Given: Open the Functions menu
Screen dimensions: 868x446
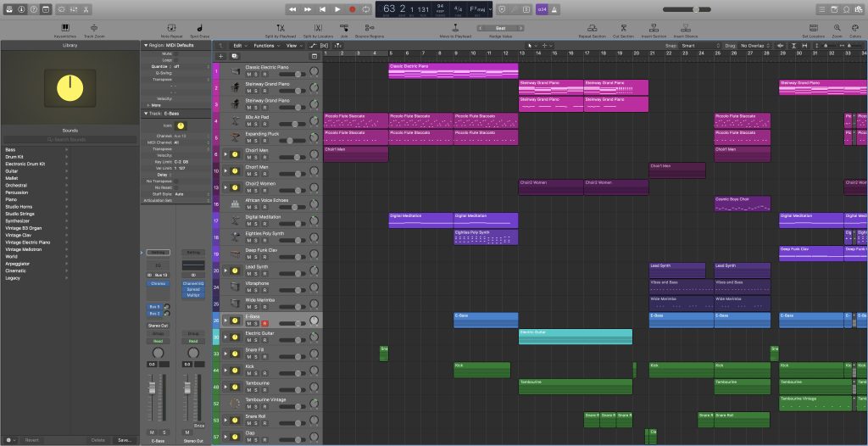Looking at the screenshot, I should pos(265,46).
